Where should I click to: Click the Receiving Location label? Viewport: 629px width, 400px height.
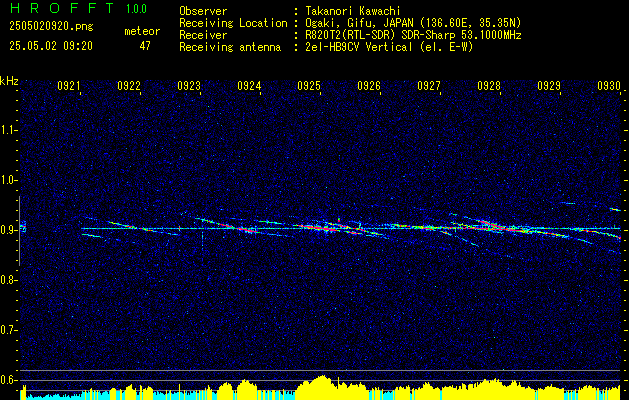(x=233, y=23)
